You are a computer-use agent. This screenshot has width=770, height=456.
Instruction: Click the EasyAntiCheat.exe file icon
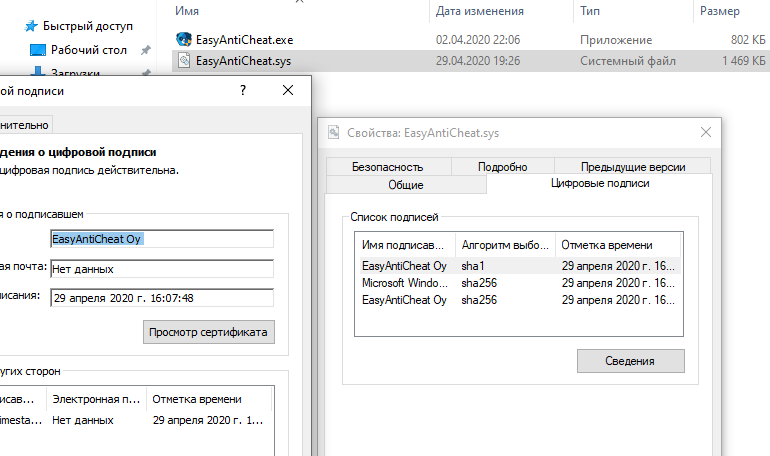click(x=183, y=39)
